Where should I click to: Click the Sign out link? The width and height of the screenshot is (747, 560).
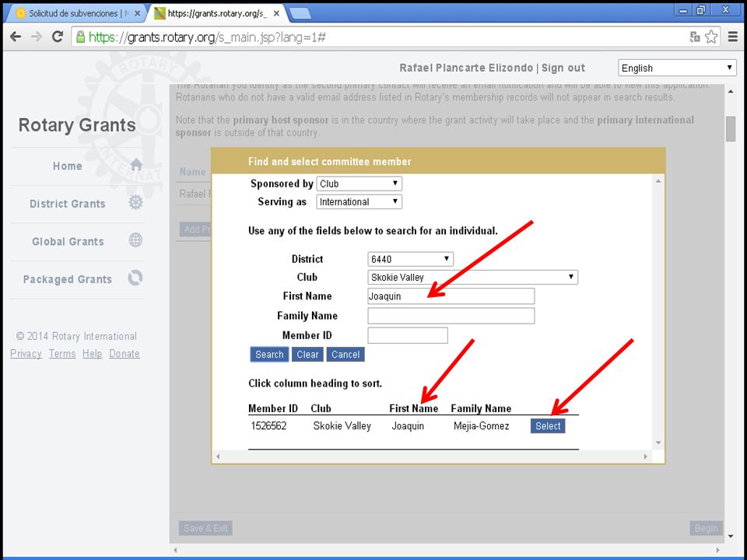click(x=563, y=68)
